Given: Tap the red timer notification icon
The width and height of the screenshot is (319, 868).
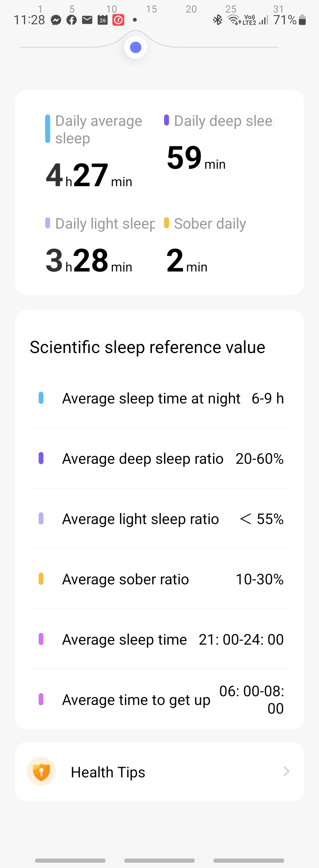Looking at the screenshot, I should click(118, 20).
